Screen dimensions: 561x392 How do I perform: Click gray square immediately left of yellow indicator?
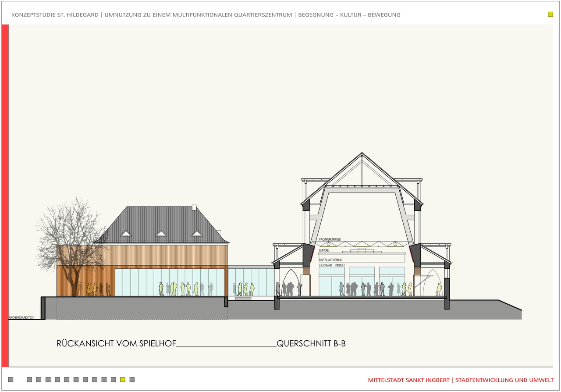pyautogui.click(x=114, y=380)
